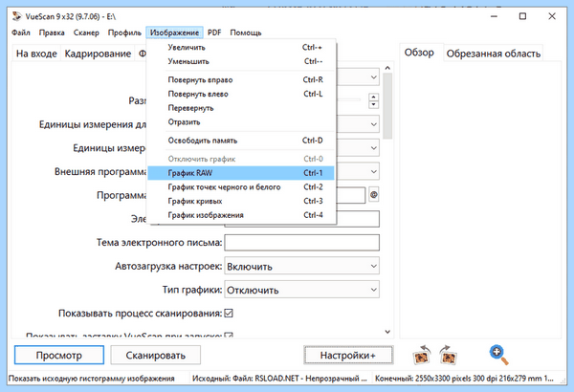Open the 'Автозагрузка настроек' dropdown

[301, 266]
